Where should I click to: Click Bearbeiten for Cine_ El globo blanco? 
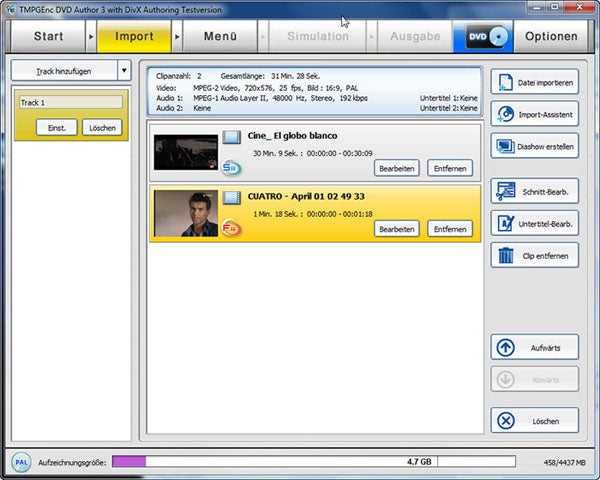tap(396, 168)
